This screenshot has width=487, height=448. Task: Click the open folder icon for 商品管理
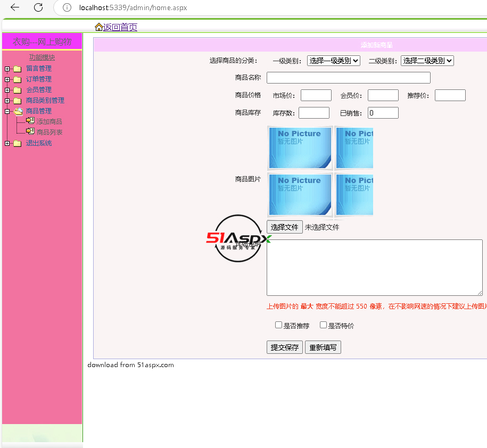point(18,111)
